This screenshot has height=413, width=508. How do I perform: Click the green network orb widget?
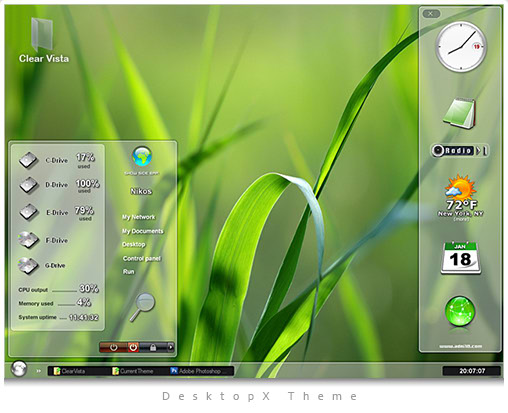[x=460, y=311]
